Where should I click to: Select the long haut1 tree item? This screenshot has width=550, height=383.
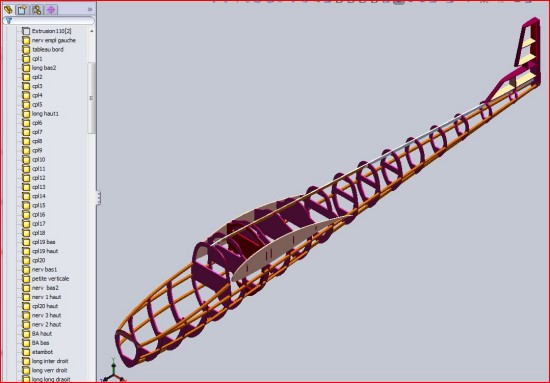[45, 114]
